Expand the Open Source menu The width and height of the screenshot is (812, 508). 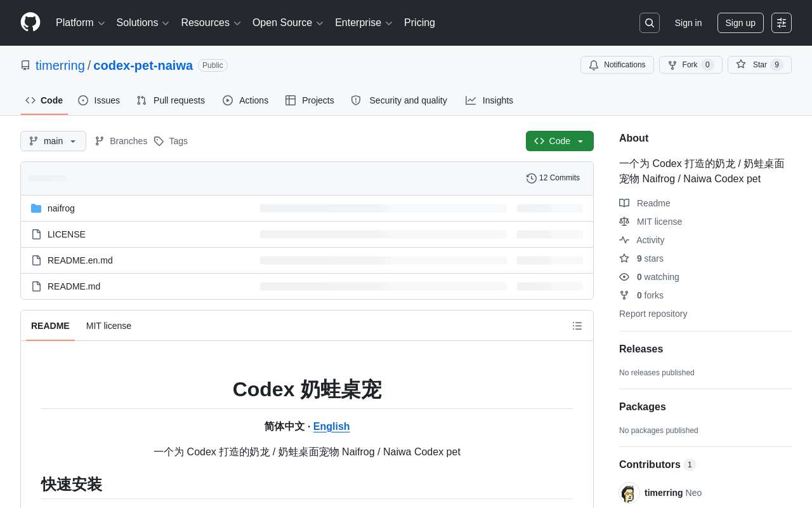pos(288,23)
